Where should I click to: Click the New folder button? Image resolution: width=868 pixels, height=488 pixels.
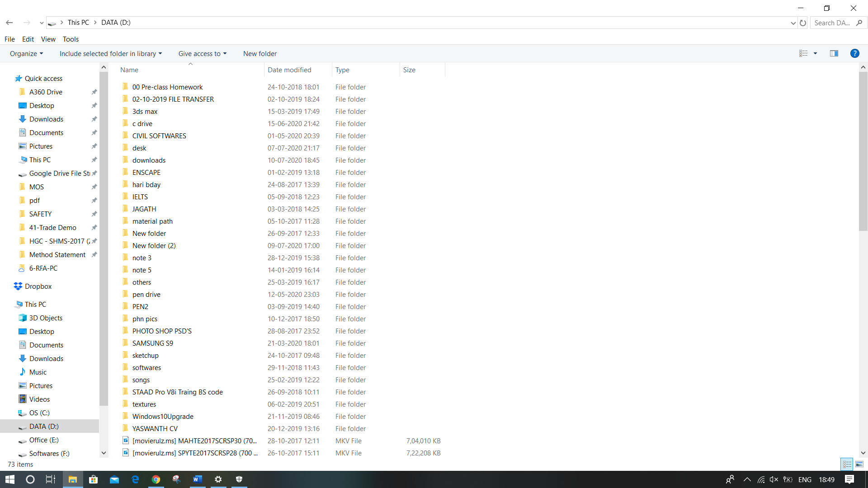(260, 53)
